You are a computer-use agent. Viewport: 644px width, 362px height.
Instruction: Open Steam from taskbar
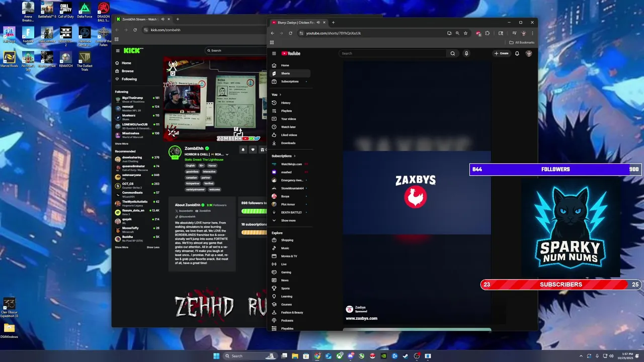(406, 356)
